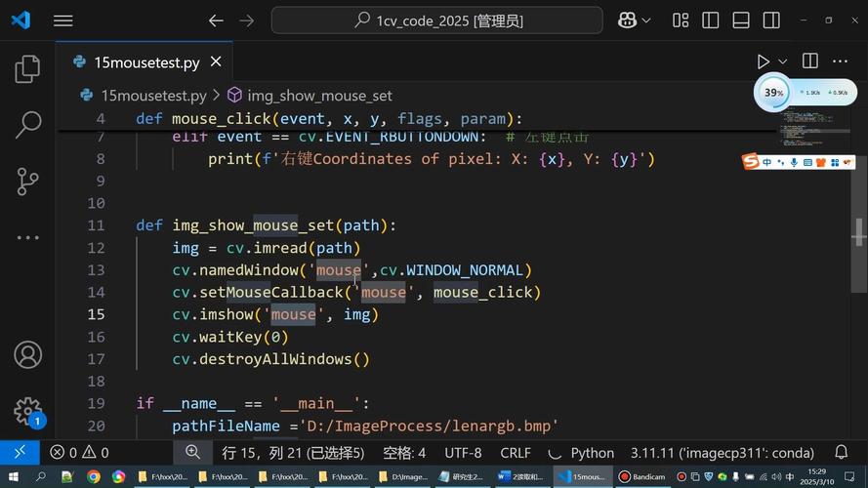Click the sticky scroll line def mouse_click

point(329,118)
